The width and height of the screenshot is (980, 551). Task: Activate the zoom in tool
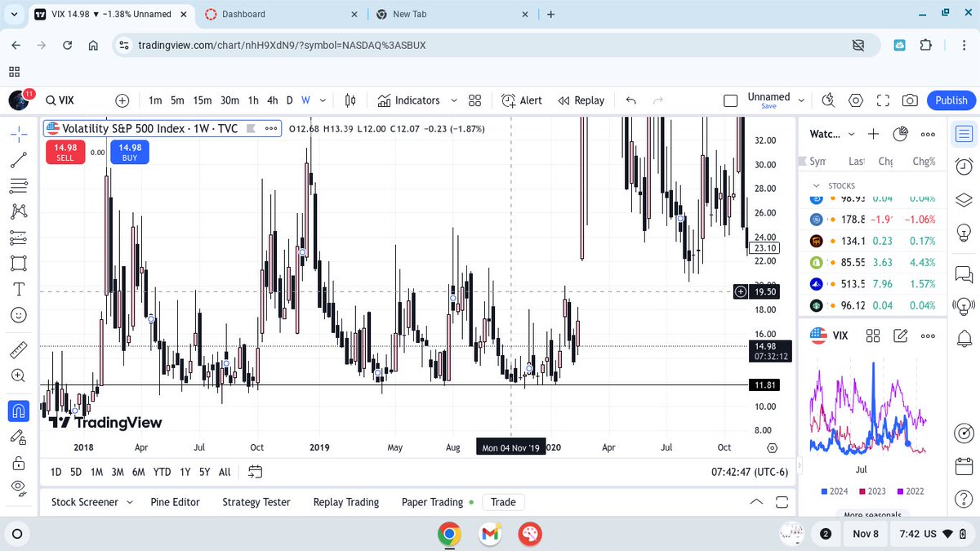[x=19, y=375]
